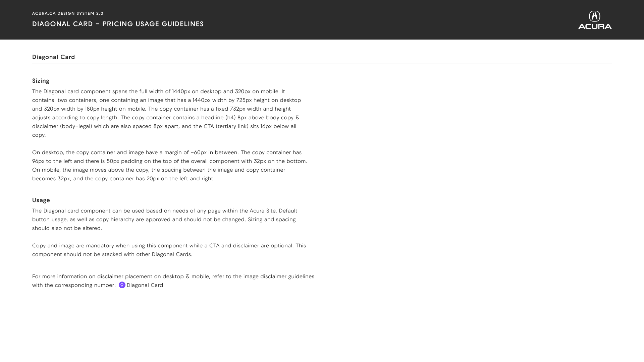Screen dimensions: 644x362
Task: Click paragraph starting 'On desktop, the copy container'
Action: (170, 166)
